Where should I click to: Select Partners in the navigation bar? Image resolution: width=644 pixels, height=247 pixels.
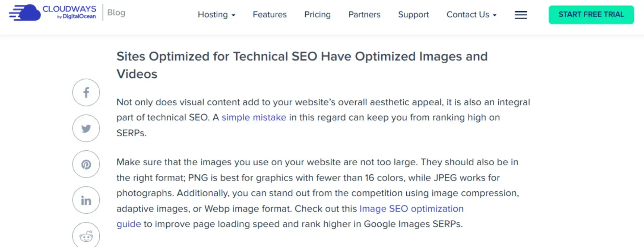pos(364,15)
